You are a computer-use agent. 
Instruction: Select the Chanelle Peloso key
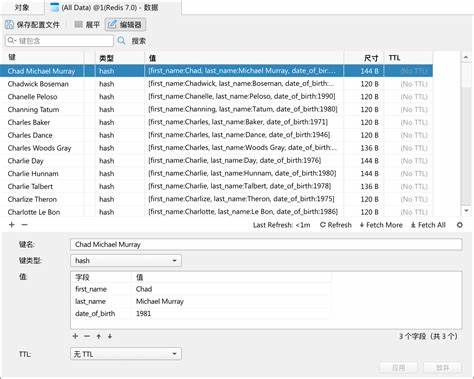pyautogui.click(x=32, y=97)
